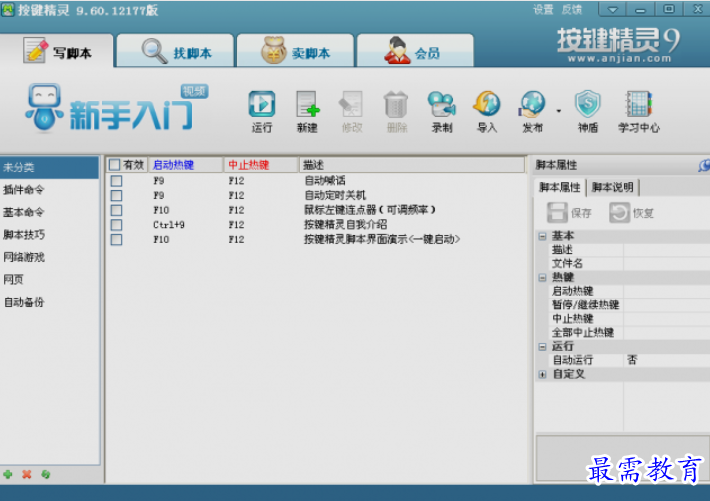
Task: Select the 未分类 category
Action: click(x=49, y=167)
